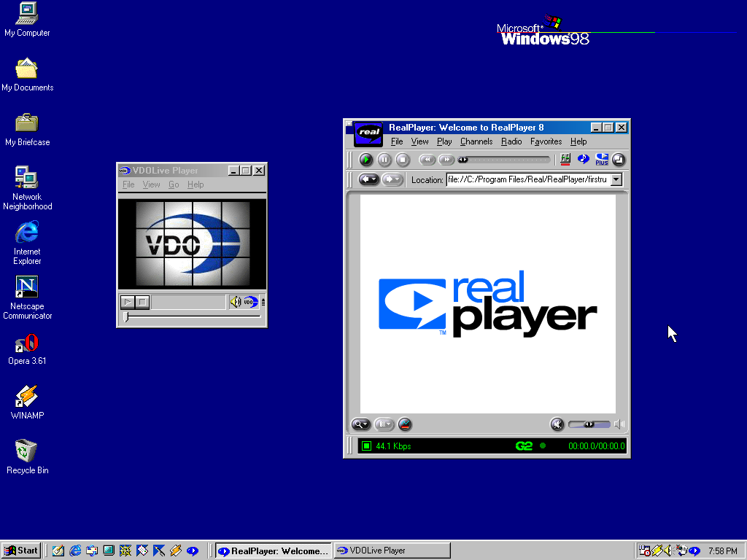Screen dimensions: 747x560
Task: Open VDOLive Player Go menu
Action: (x=174, y=184)
